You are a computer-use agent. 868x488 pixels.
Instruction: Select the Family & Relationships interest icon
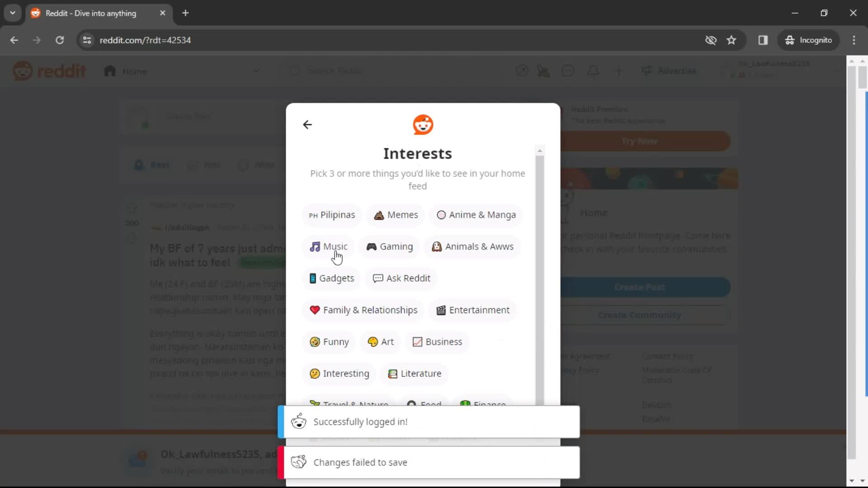click(x=315, y=310)
